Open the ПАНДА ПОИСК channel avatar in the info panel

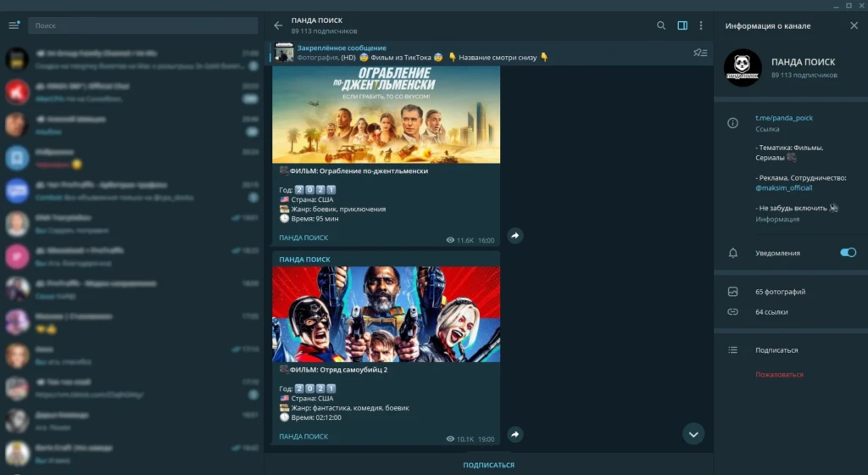point(743,68)
